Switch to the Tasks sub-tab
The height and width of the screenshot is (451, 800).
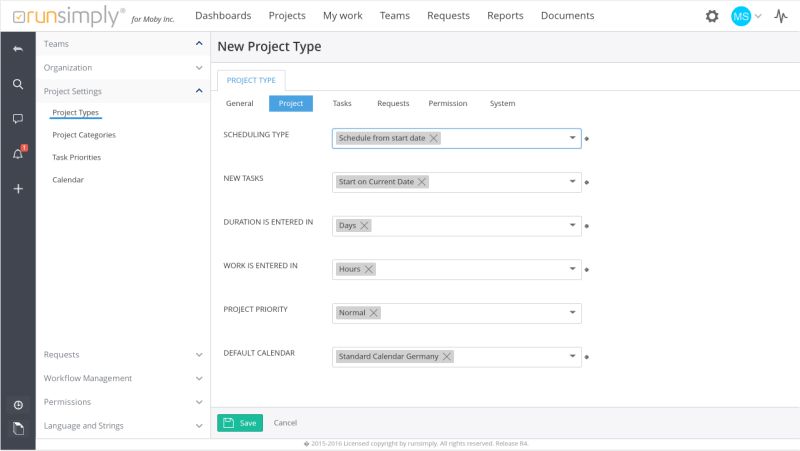pos(342,104)
